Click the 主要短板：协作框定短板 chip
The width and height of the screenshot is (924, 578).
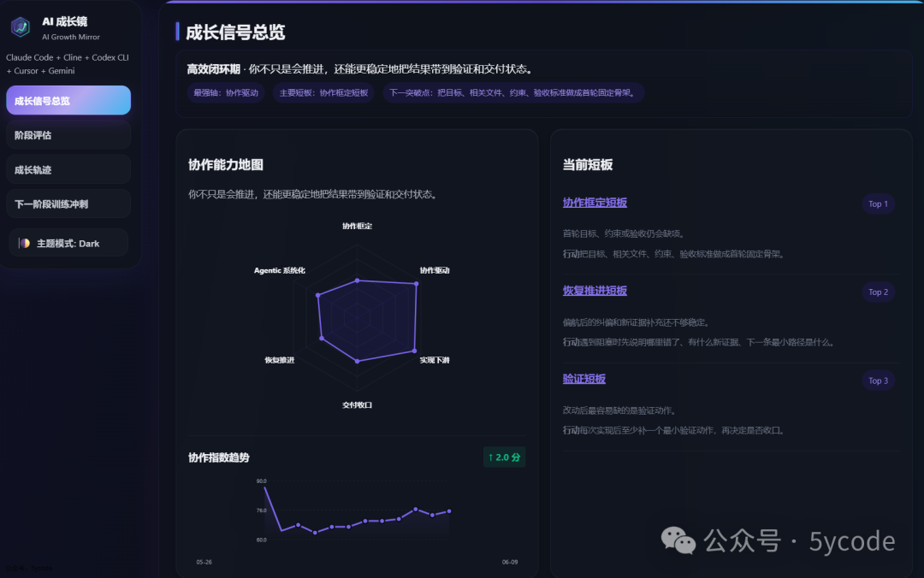point(323,93)
